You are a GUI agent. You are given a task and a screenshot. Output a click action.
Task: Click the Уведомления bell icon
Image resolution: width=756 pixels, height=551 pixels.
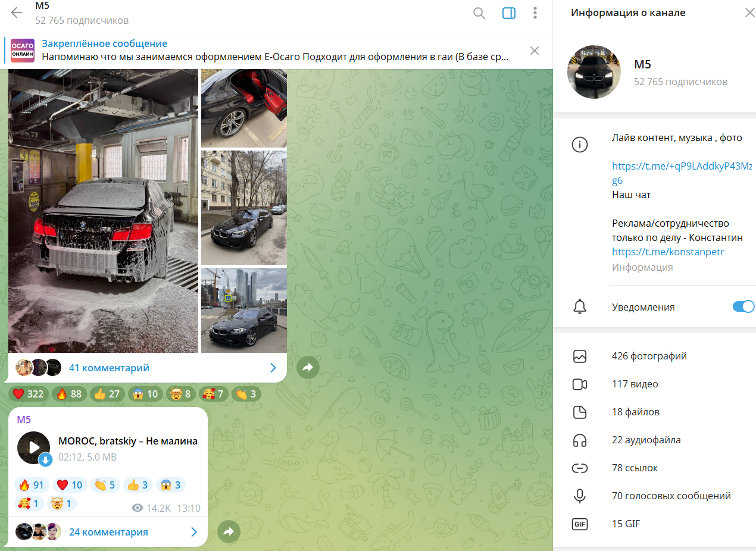pos(579,307)
